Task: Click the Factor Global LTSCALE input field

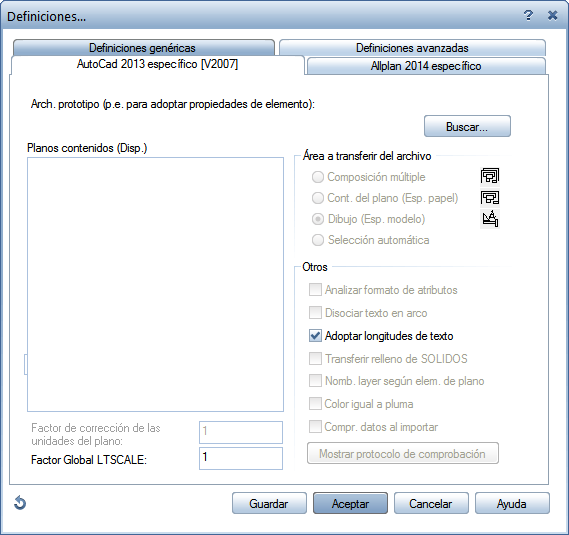Action: (x=241, y=458)
